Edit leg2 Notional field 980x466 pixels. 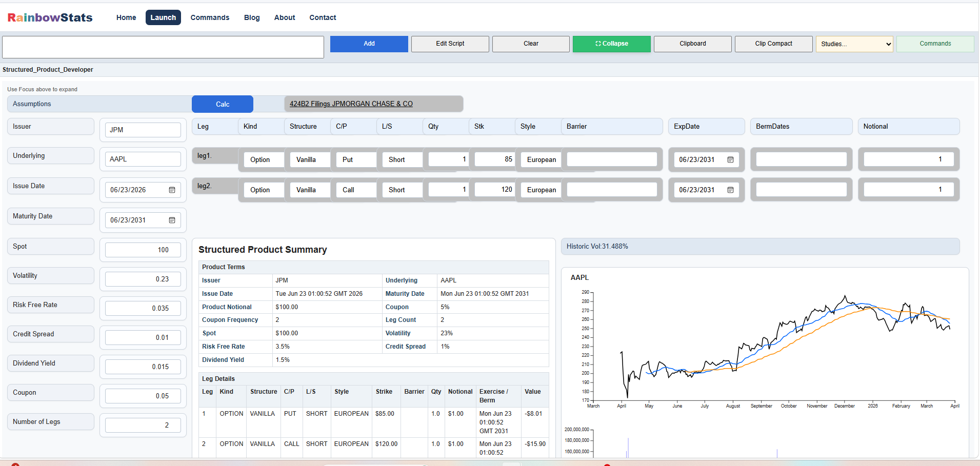908,190
